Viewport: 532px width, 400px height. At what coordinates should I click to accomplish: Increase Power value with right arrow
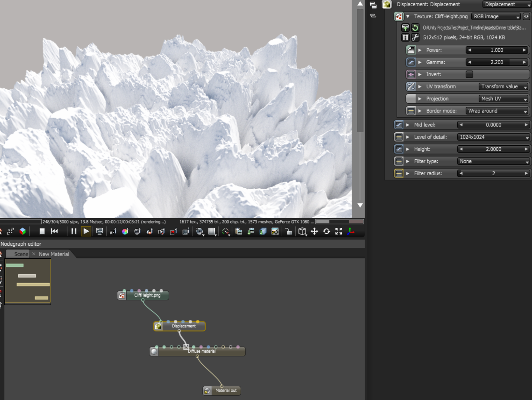(x=525, y=50)
